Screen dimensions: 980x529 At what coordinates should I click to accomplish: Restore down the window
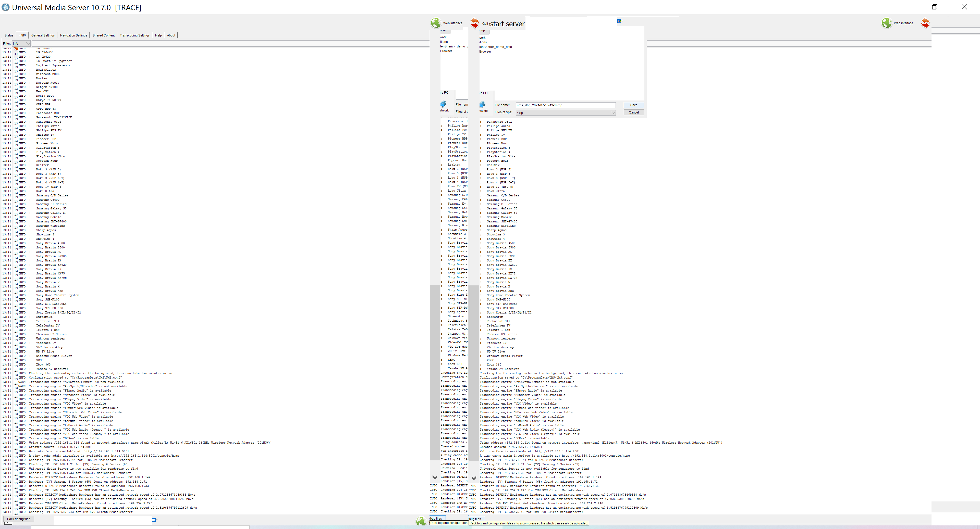click(x=934, y=7)
